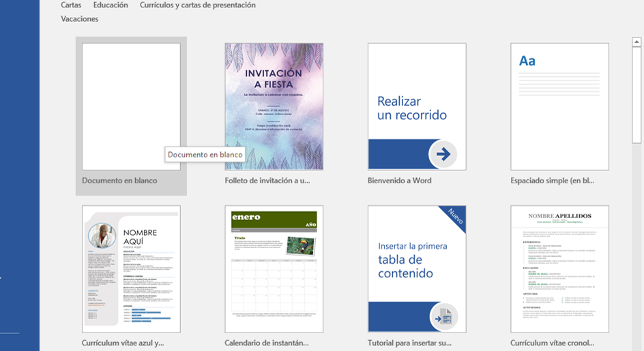Browse Currículos y cartas de presentación templates
The image size is (644, 351).
[x=198, y=5]
